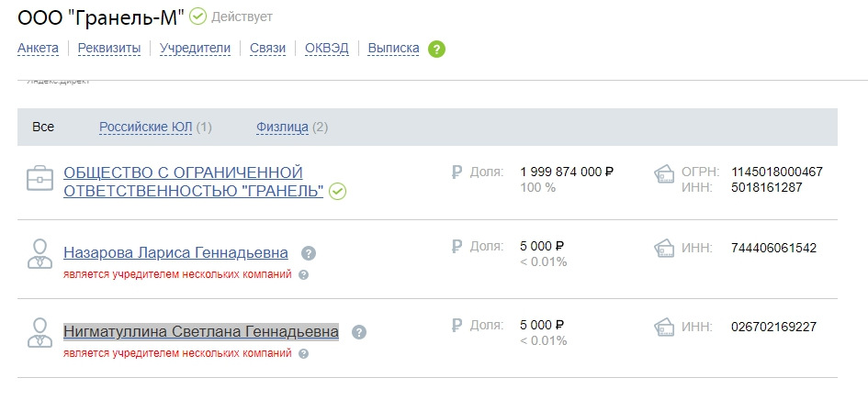Go to the Учредители section
The height and width of the screenshot is (400, 868).
pos(195,48)
